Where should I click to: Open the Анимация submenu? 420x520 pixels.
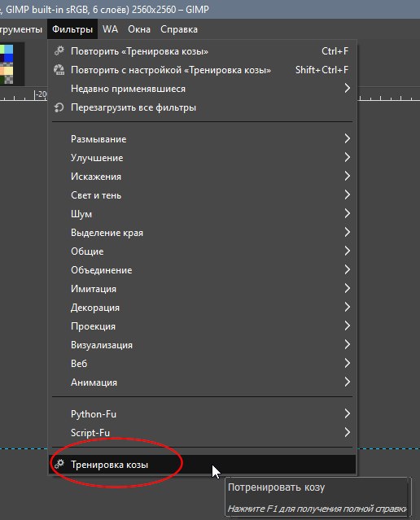pyautogui.click(x=203, y=382)
